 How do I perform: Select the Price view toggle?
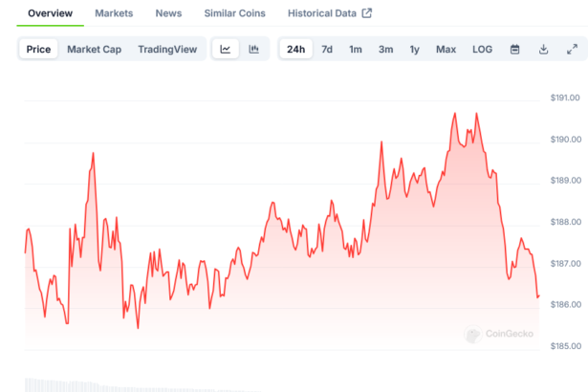click(38, 49)
